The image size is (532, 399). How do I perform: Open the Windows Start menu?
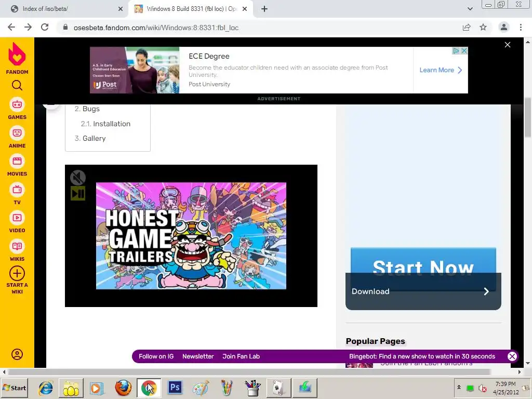15,388
